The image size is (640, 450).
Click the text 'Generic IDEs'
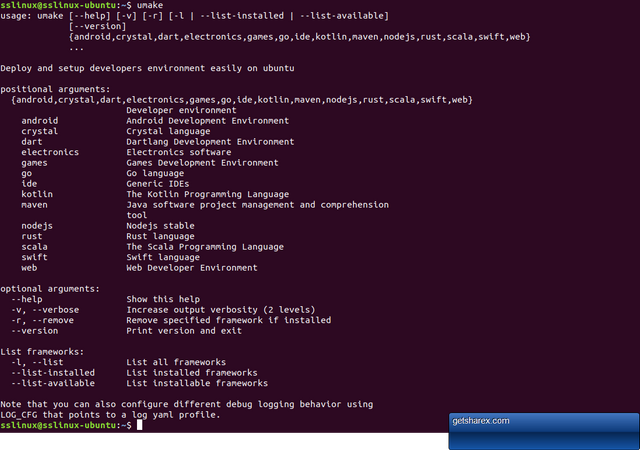(158, 184)
